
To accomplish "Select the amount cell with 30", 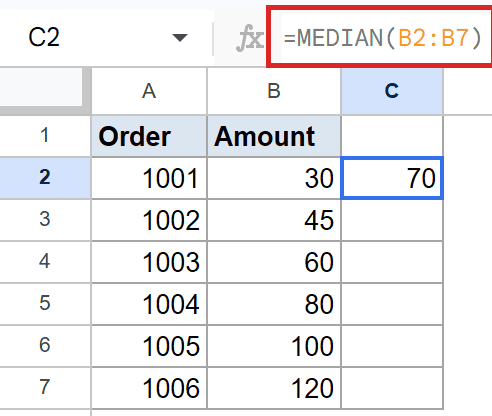I will tap(274, 178).
